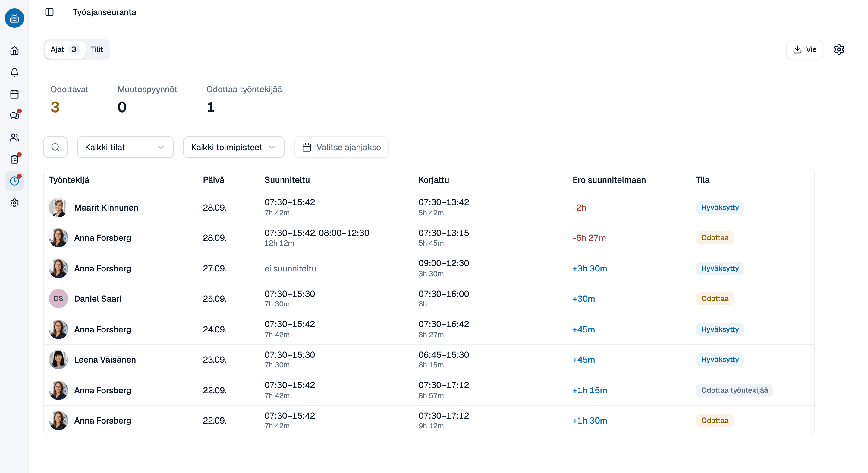
Task: Click the search magnifier button
Action: [55, 147]
